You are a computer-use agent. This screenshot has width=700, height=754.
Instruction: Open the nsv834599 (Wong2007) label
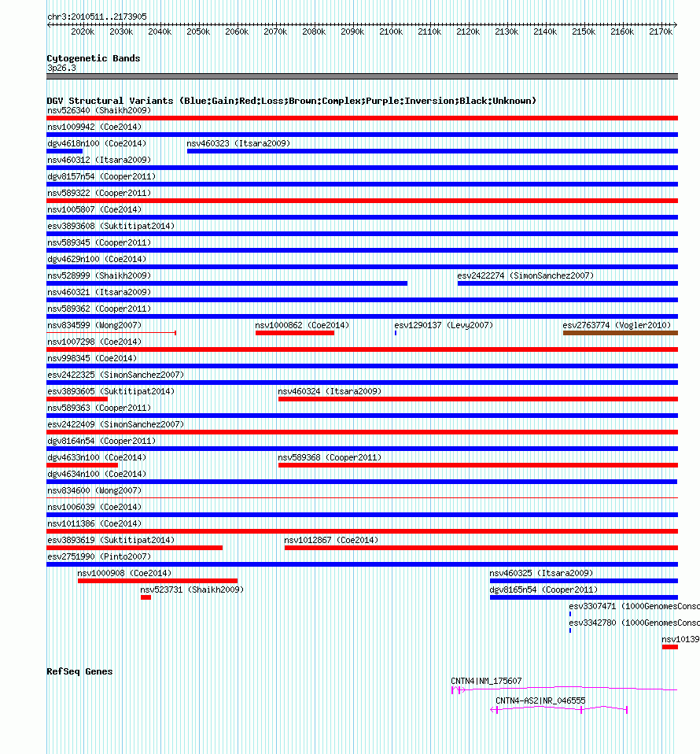tap(94, 325)
